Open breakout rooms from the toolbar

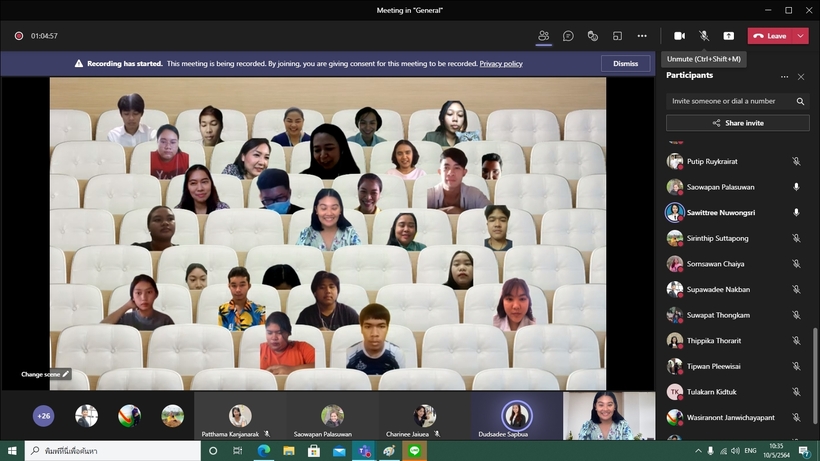coord(617,36)
